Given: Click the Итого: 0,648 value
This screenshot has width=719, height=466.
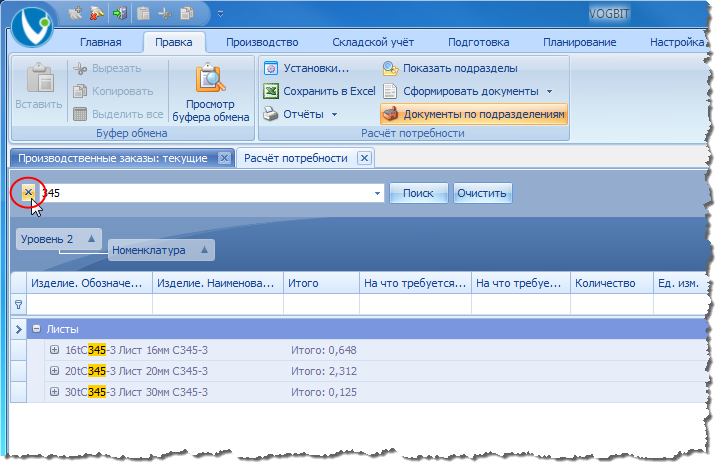Looking at the screenshot, I should [x=324, y=350].
